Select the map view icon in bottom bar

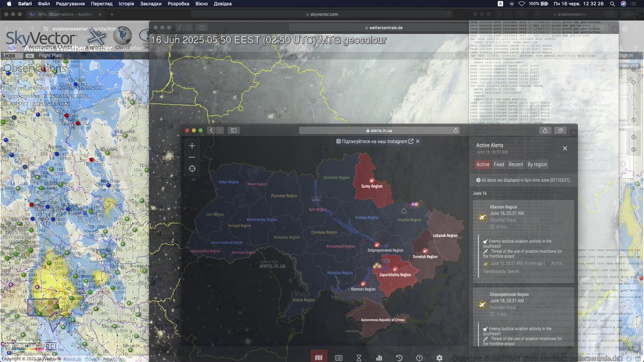coord(319,358)
